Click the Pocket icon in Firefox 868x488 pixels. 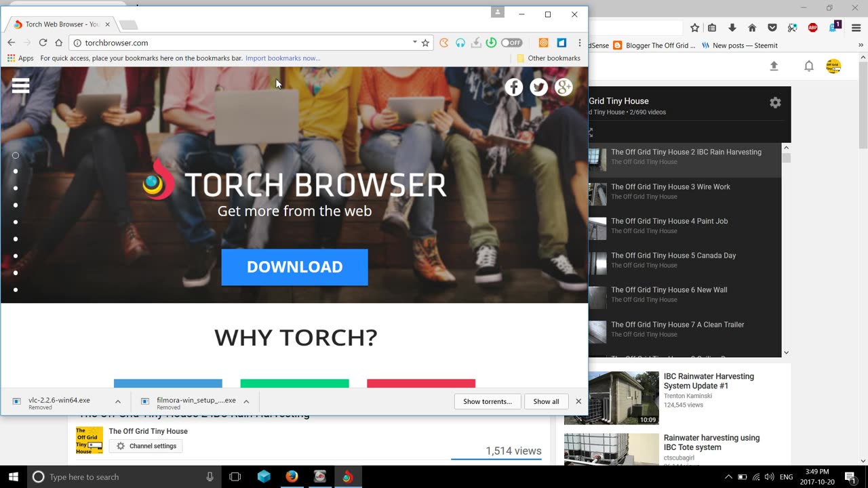click(x=772, y=28)
